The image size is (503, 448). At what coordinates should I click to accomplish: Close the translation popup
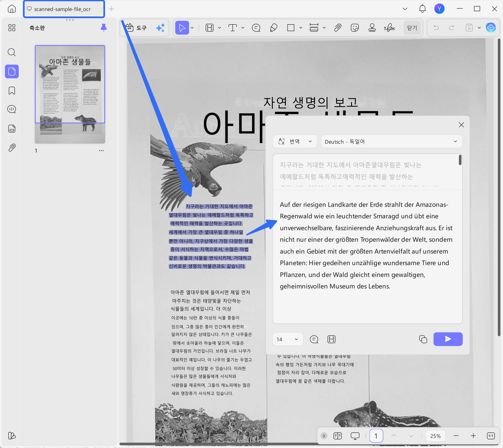461,125
